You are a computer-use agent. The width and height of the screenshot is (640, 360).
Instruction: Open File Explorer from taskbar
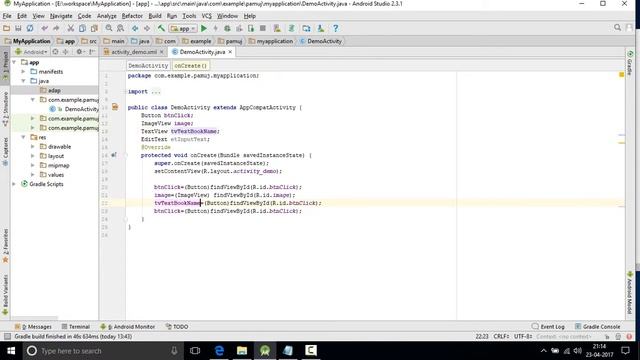[x=242, y=351]
